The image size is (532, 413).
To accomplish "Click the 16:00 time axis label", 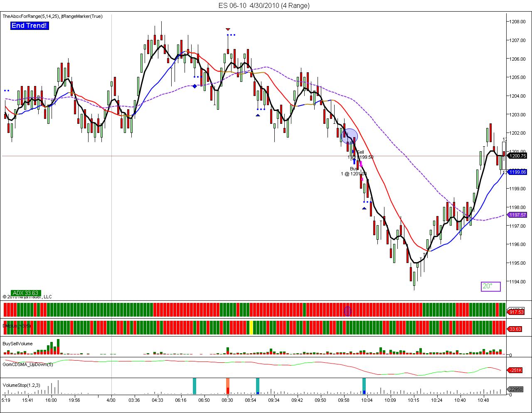I will pyautogui.click(x=51, y=400).
